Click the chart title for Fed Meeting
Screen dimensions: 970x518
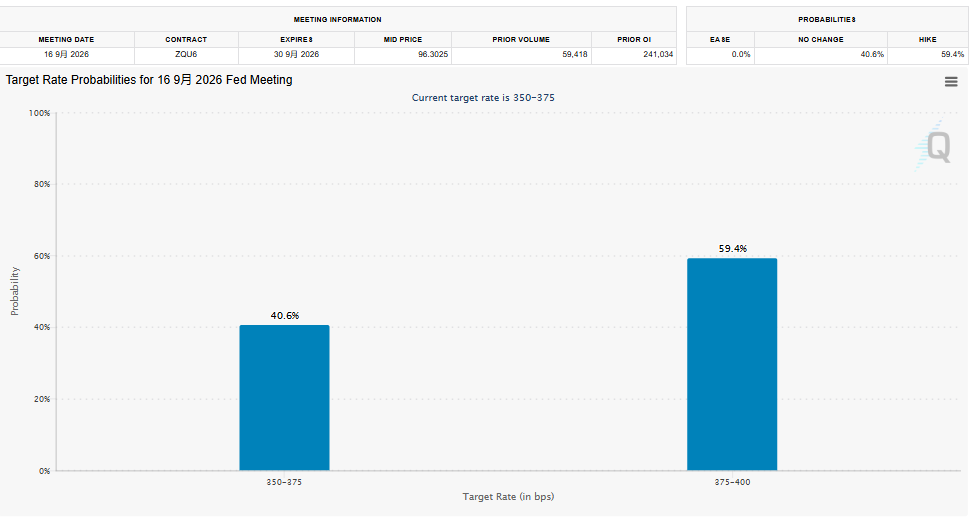149,80
